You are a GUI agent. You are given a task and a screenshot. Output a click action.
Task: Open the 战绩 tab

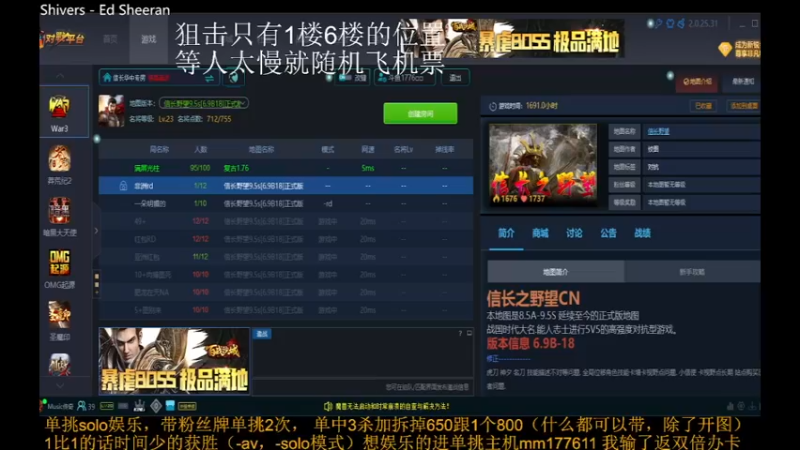[642, 233]
